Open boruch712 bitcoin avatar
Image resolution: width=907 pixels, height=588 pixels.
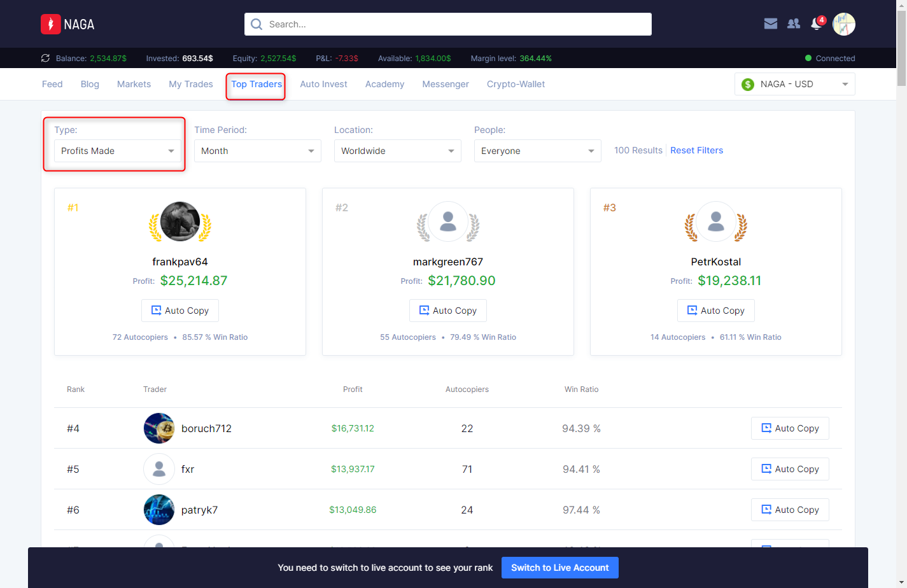159,428
